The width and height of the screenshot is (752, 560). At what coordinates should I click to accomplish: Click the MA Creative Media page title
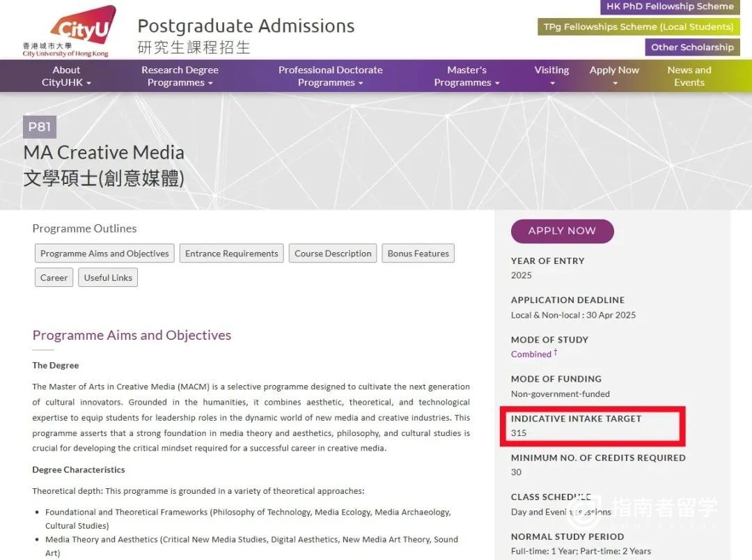pos(104,153)
